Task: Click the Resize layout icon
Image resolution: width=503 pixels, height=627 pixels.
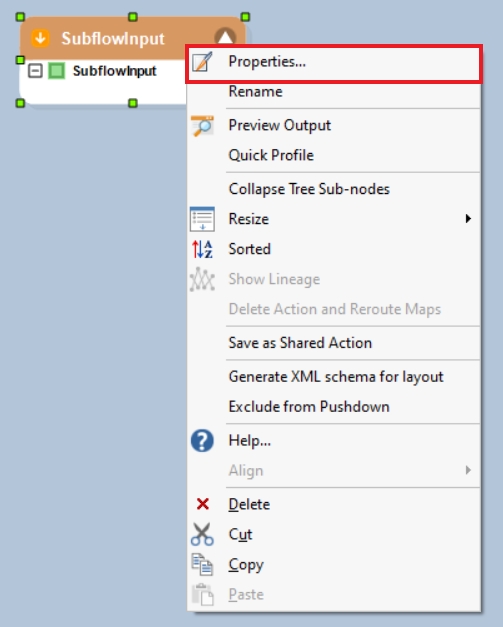Action: tap(202, 219)
